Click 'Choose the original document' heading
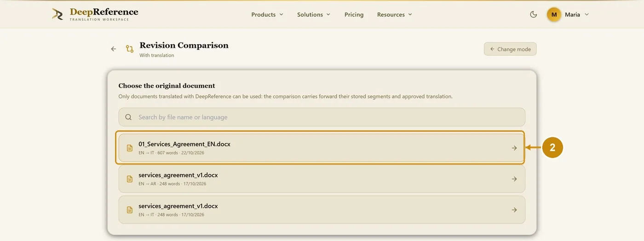 [x=167, y=86]
